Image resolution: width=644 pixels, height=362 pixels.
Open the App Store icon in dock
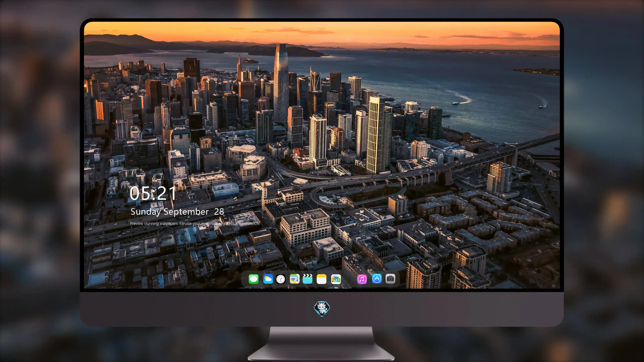(x=377, y=279)
